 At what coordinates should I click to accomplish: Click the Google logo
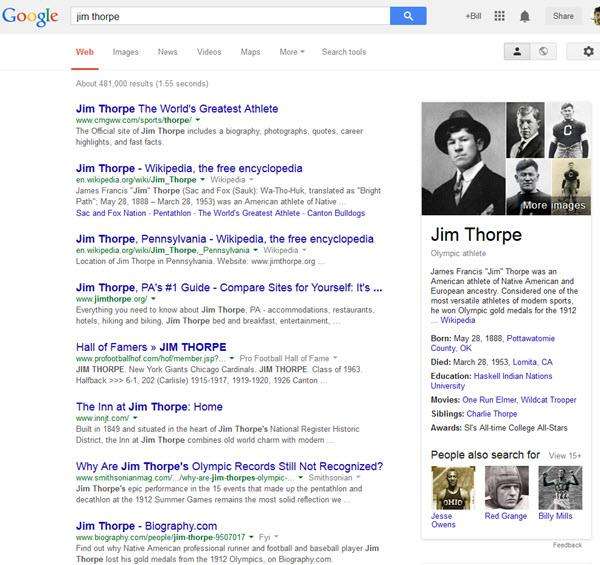[x=30, y=17]
